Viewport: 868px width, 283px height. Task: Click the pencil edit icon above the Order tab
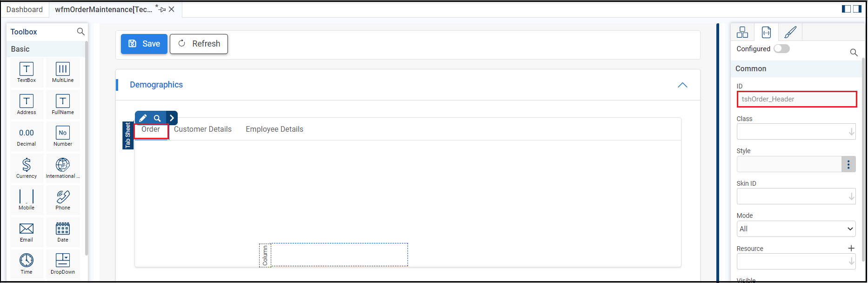(x=143, y=118)
